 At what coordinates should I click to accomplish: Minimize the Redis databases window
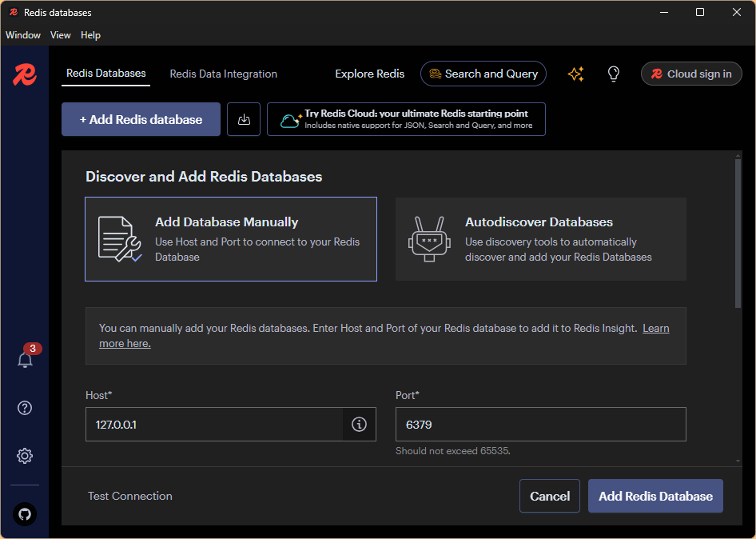[664, 13]
